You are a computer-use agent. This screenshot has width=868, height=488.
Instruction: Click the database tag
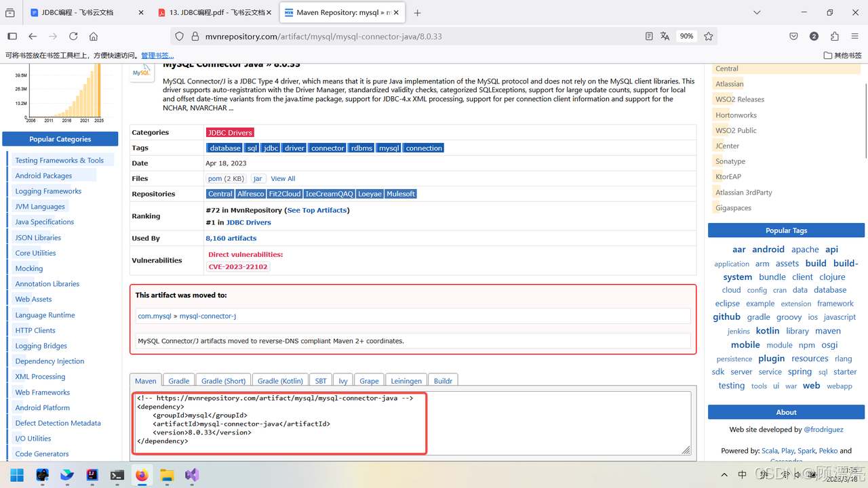pyautogui.click(x=225, y=148)
